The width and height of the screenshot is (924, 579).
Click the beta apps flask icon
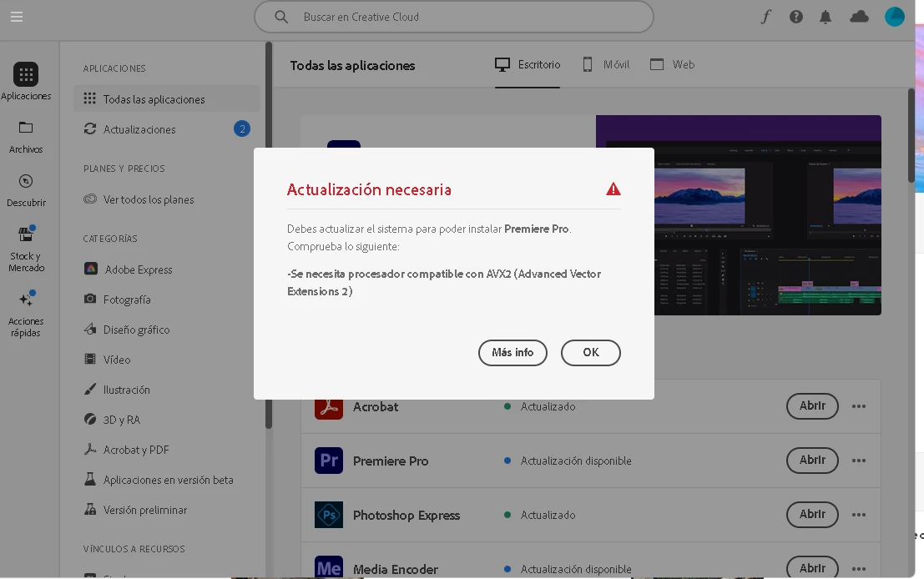pyautogui.click(x=90, y=479)
